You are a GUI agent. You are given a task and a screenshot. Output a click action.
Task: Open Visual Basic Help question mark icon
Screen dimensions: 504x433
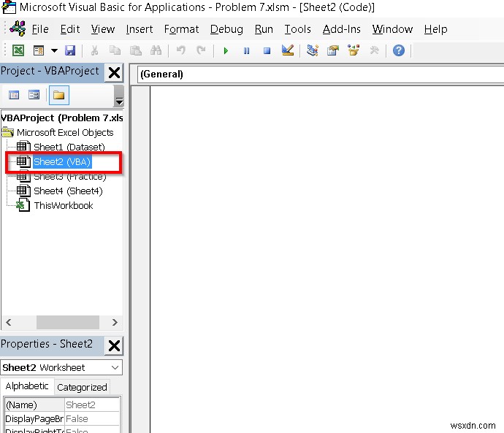(399, 50)
